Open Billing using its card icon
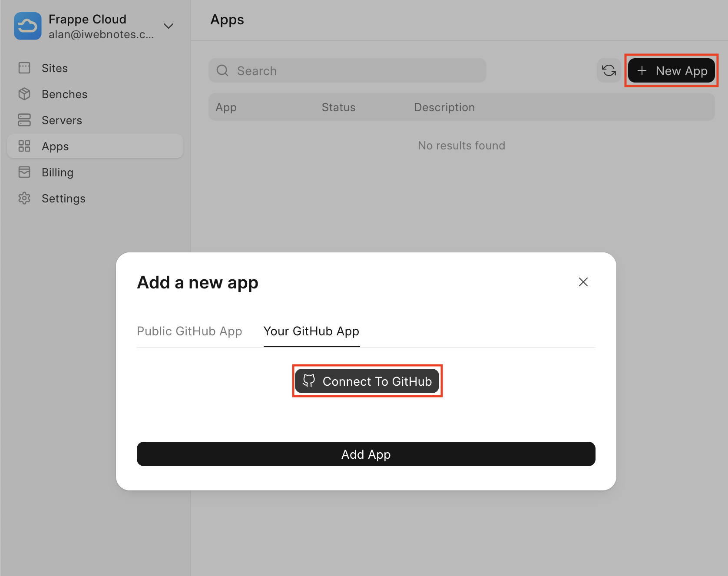 pyautogui.click(x=24, y=172)
